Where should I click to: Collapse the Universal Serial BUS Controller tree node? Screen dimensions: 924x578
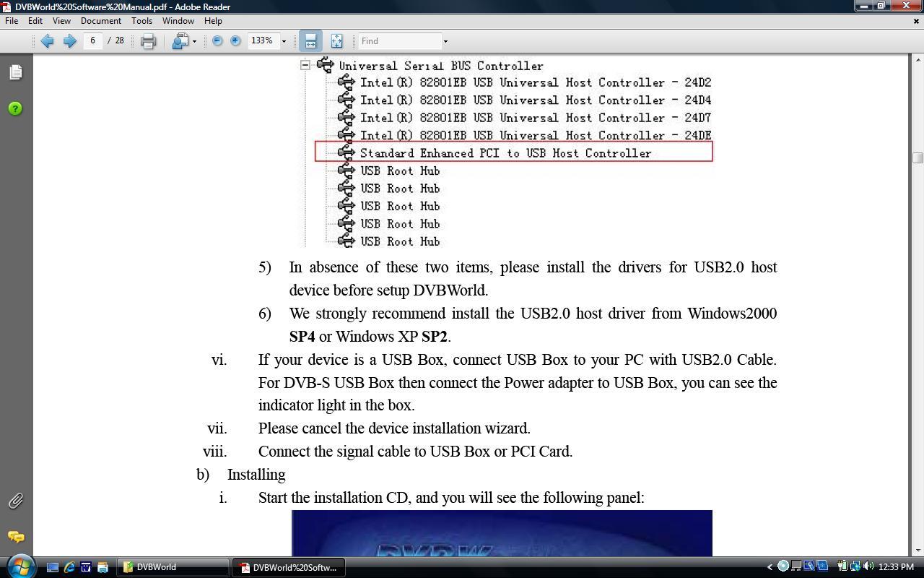point(305,65)
